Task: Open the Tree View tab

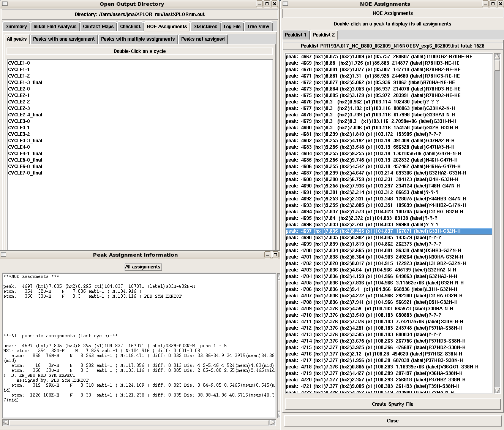Action: 258,27
